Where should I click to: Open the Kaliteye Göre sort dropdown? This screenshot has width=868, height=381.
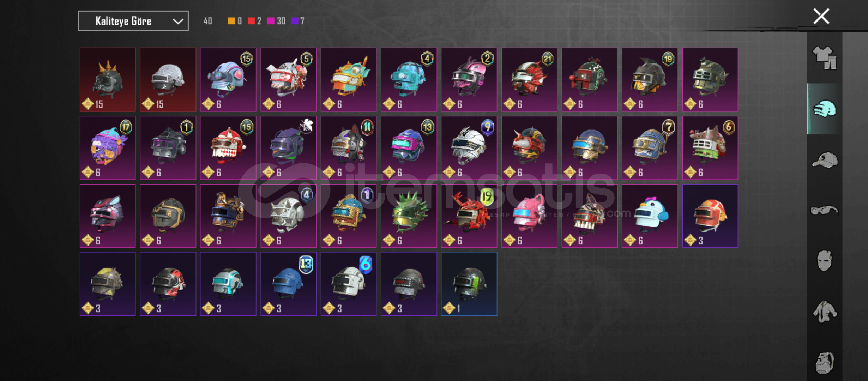(x=133, y=21)
